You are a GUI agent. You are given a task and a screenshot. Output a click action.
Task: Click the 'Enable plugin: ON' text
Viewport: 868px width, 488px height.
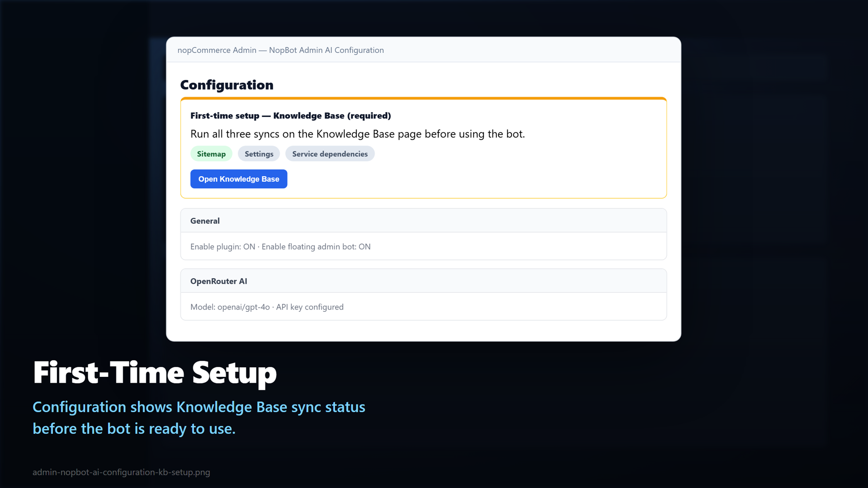tap(223, 247)
